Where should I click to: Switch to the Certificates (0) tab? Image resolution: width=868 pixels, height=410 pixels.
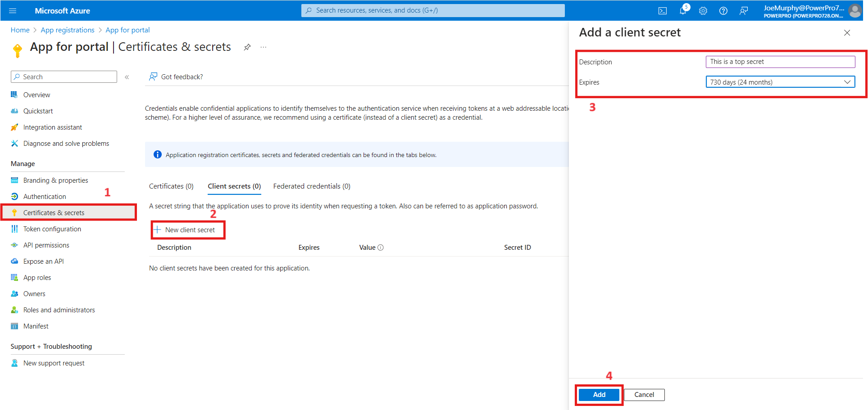point(171,186)
